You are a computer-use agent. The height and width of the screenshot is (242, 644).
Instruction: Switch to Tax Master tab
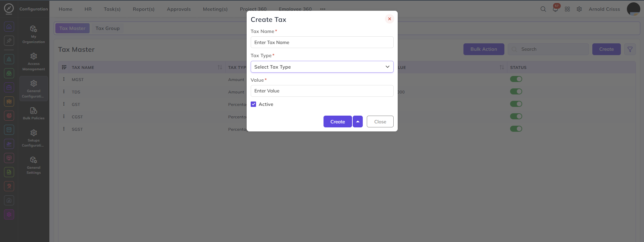pyautogui.click(x=72, y=28)
